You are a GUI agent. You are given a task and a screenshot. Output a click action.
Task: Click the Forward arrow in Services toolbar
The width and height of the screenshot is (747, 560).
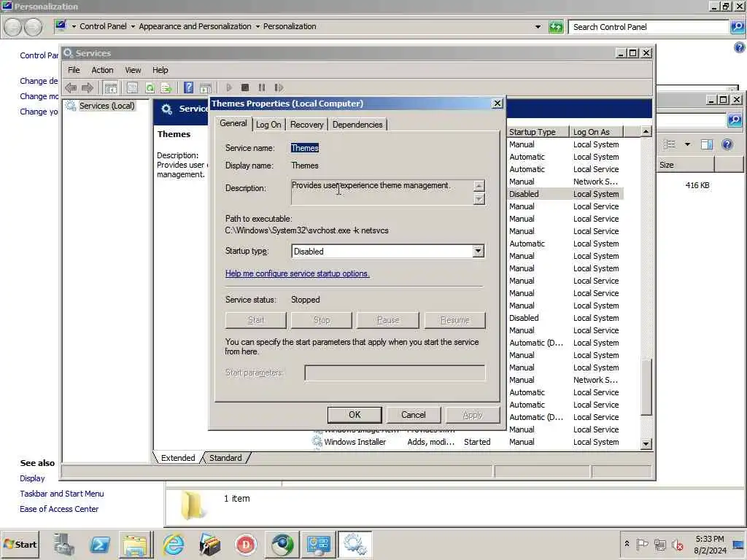point(88,87)
